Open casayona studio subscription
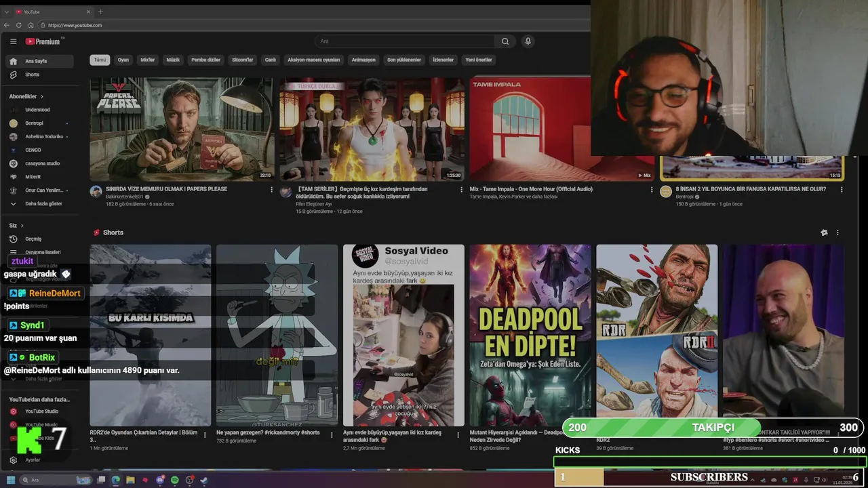 (x=40, y=163)
